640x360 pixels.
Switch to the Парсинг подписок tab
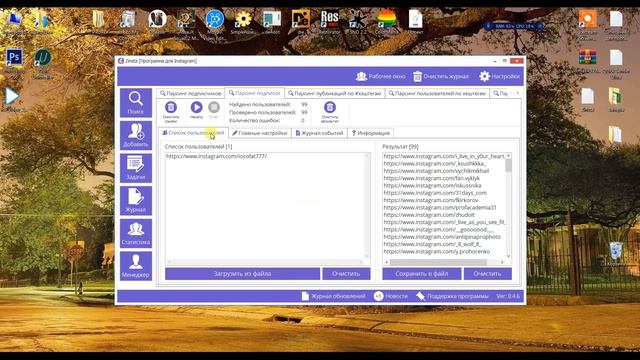255,93
